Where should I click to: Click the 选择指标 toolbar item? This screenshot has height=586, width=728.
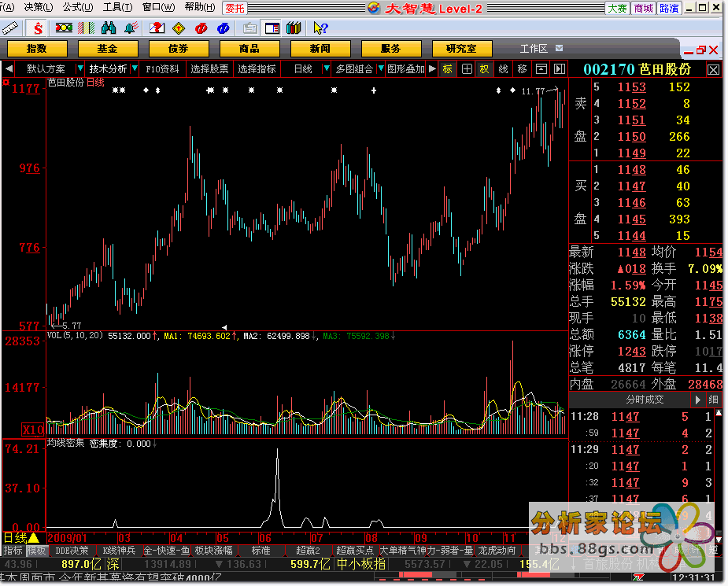click(x=257, y=69)
